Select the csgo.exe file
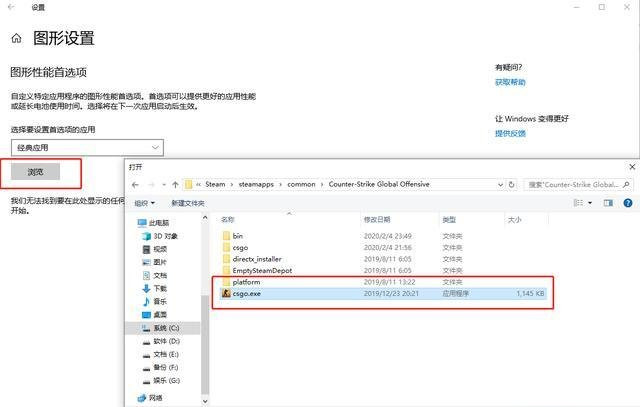This screenshot has height=407, width=640. tap(250, 295)
